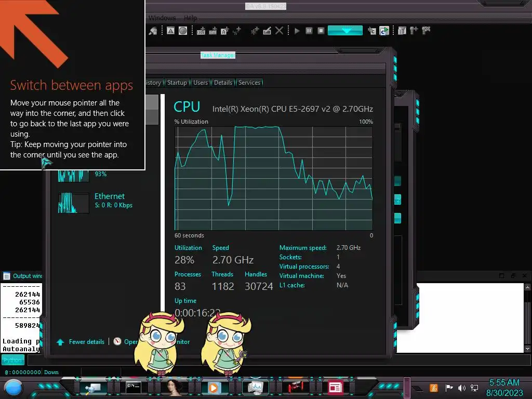Switch to the Users tab in Task Manager
Screen dimensions: 532x399
pyautogui.click(x=201, y=83)
